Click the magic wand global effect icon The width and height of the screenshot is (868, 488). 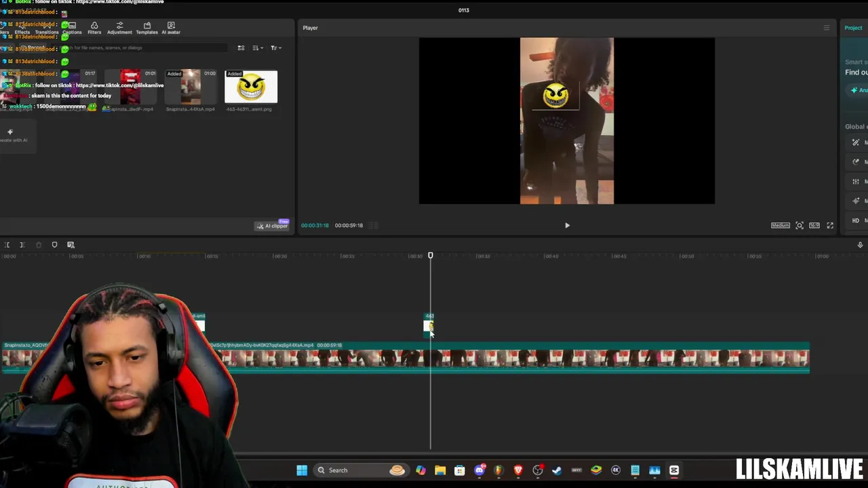point(856,142)
